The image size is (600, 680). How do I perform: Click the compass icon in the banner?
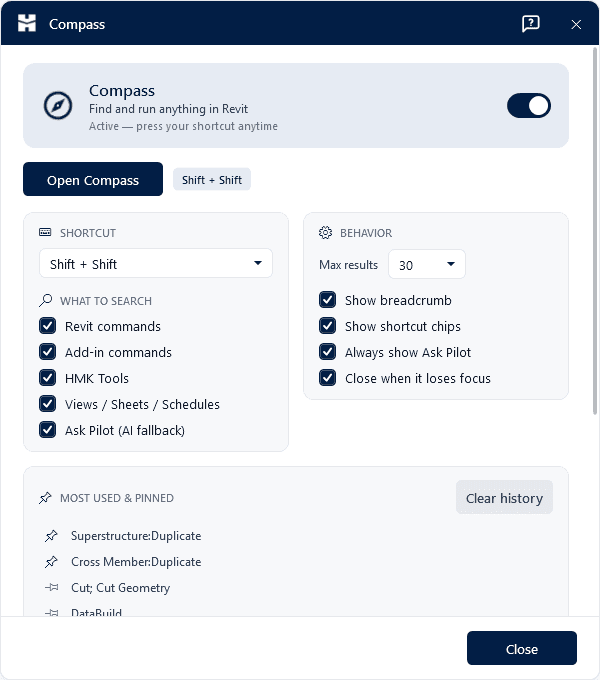click(x=58, y=105)
